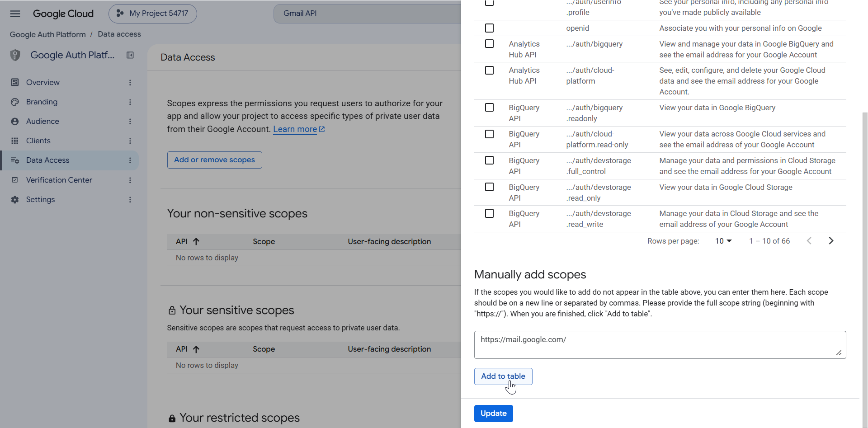Click the manual scopes text area
868x428 pixels.
coord(660,345)
